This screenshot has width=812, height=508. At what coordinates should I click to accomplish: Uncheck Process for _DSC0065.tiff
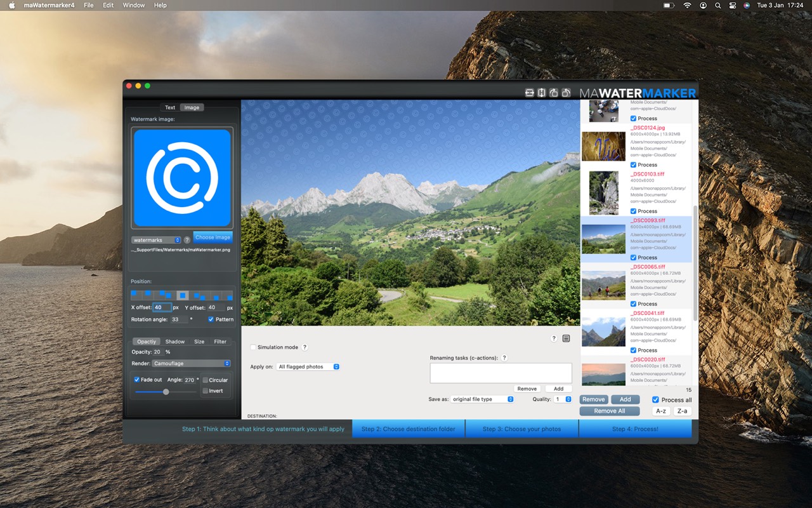click(633, 304)
